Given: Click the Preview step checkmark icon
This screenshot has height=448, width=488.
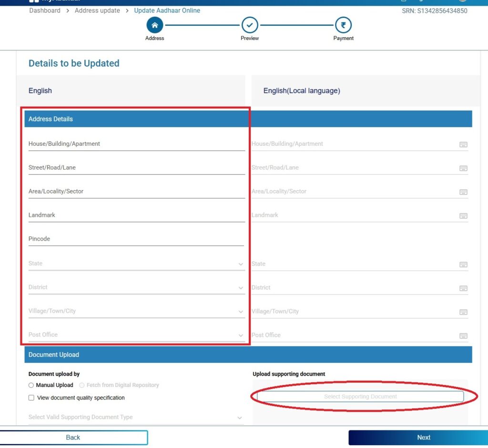Looking at the screenshot, I should click(x=250, y=25).
